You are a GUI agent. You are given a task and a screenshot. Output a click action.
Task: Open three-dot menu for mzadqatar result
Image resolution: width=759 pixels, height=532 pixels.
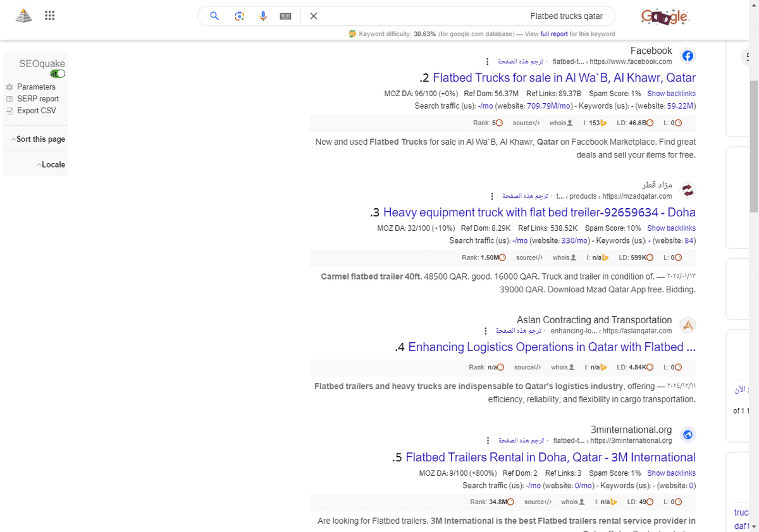(492, 197)
